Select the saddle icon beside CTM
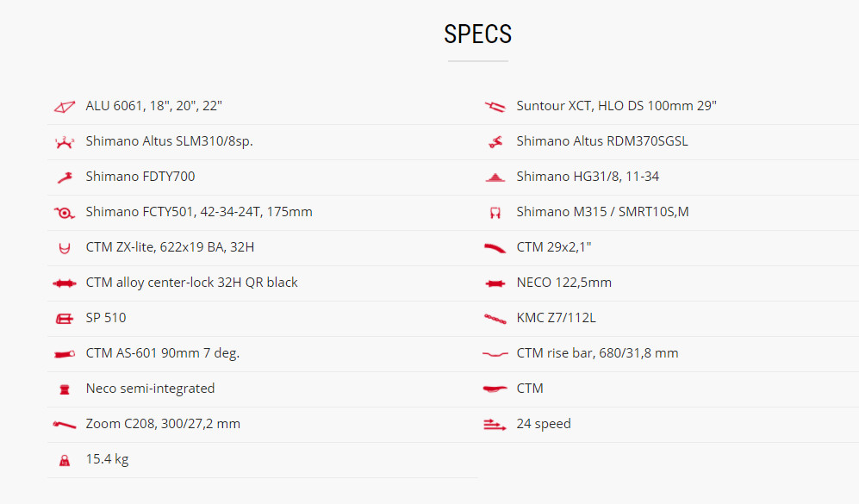This screenshot has width=859, height=504. coord(495,389)
